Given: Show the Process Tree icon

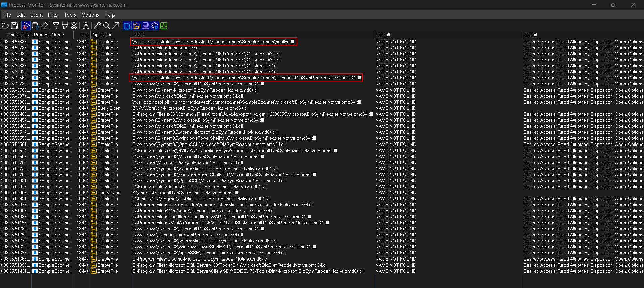Looking at the screenshot, I should pyautogui.click(x=86, y=26).
